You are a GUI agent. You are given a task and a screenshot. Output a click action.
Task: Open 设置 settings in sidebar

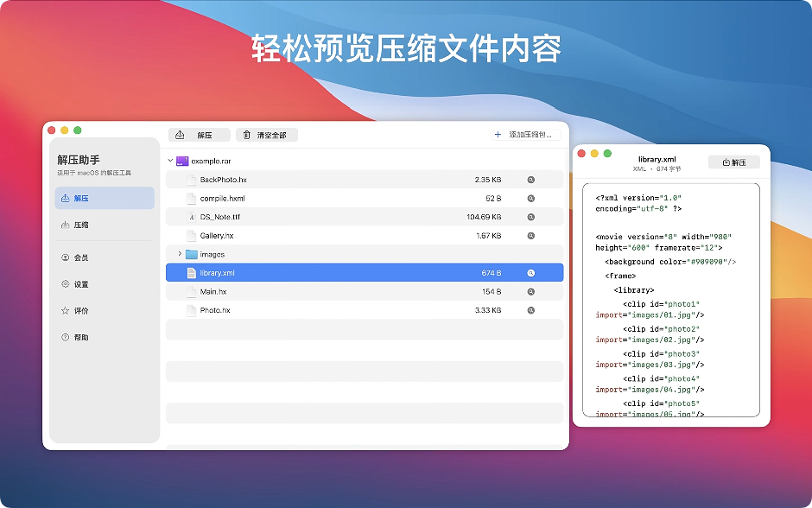(x=105, y=283)
